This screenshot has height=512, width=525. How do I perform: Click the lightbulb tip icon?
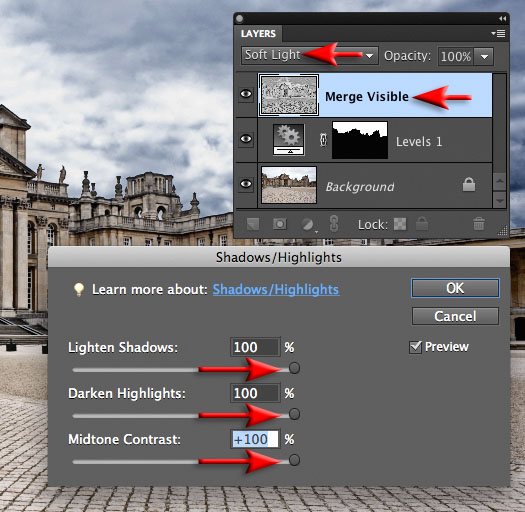click(x=79, y=289)
